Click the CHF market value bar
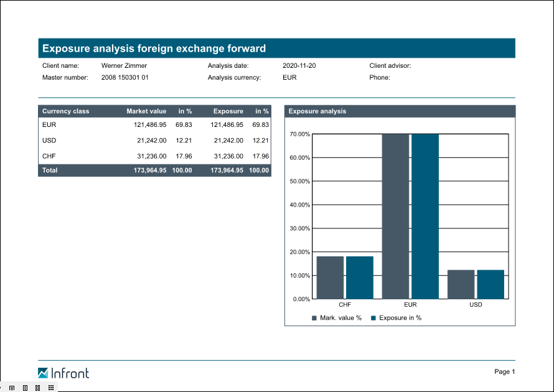This screenshot has height=392, width=554. (330, 278)
